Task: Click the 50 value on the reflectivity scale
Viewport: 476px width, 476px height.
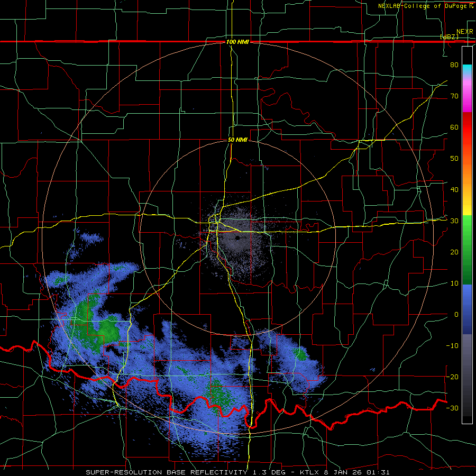Action: click(454, 159)
